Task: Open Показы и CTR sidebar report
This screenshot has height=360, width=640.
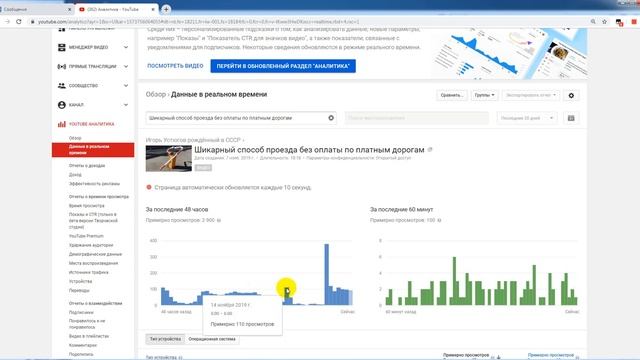Action: 93,220
